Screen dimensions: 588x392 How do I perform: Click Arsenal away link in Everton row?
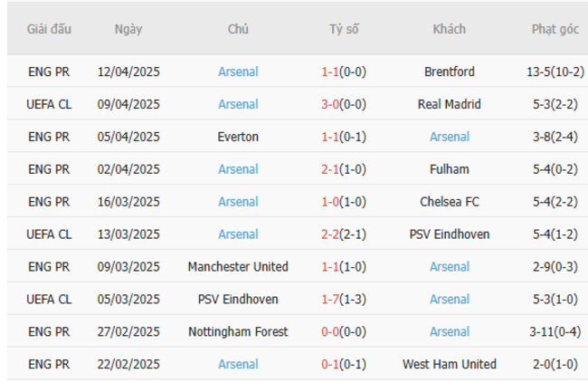[450, 137]
